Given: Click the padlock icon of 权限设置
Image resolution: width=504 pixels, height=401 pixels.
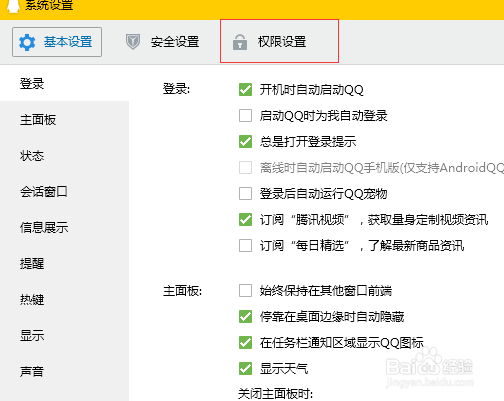Looking at the screenshot, I should [x=240, y=42].
